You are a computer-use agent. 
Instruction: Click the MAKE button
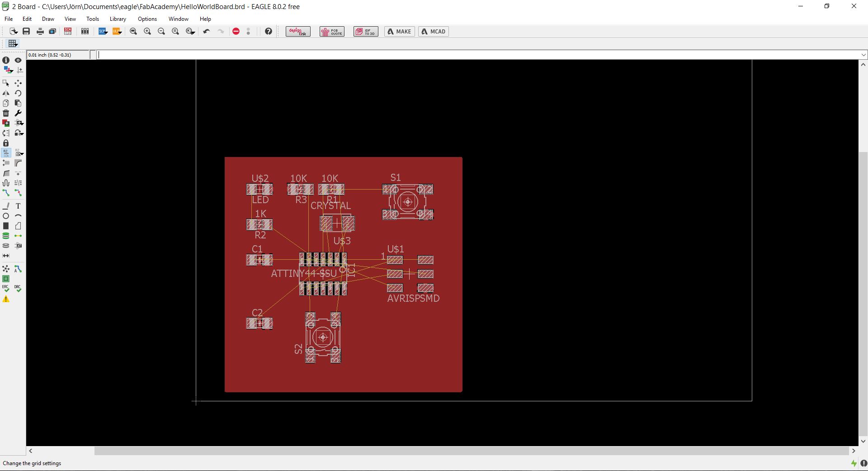(400, 31)
